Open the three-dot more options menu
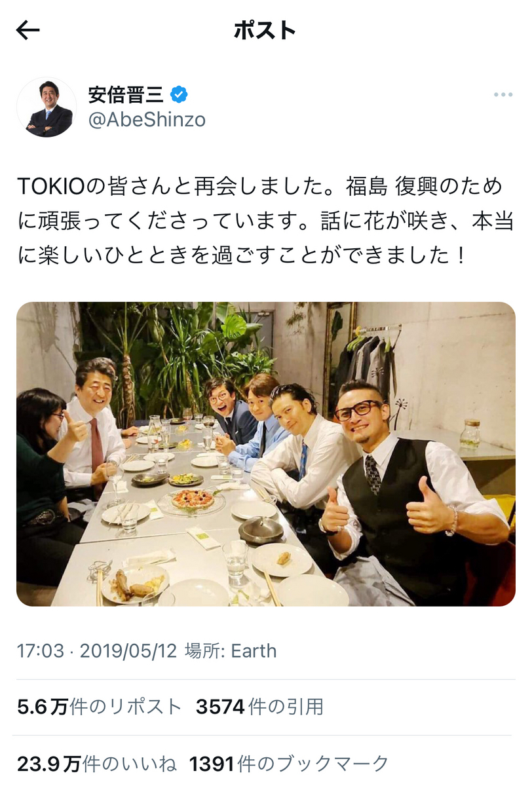Image resolution: width=532 pixels, height=786 pixels. (x=503, y=95)
